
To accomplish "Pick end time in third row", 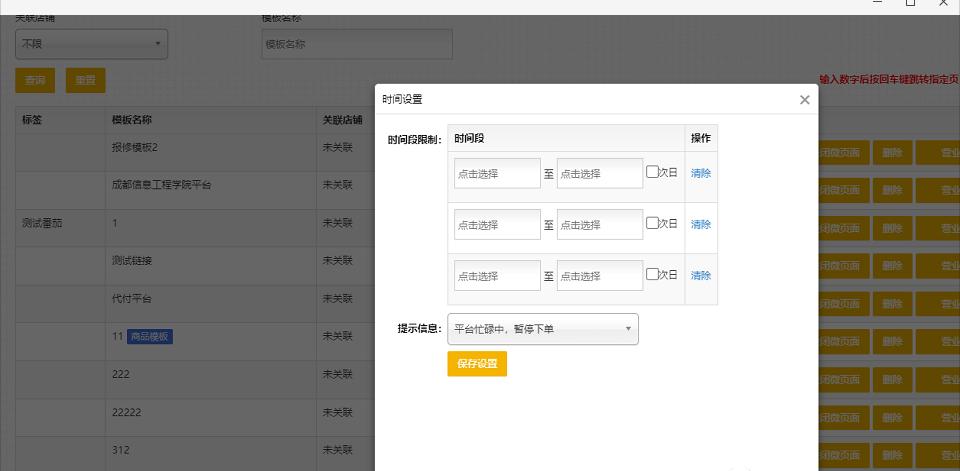I will tap(599, 275).
